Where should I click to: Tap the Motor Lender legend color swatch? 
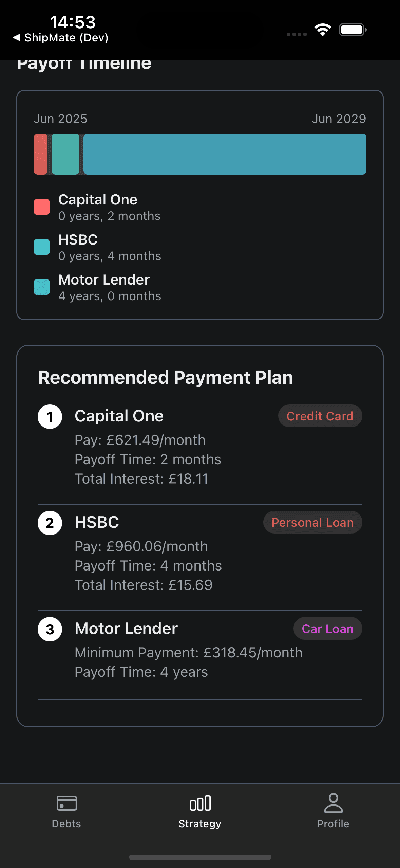[x=42, y=287]
